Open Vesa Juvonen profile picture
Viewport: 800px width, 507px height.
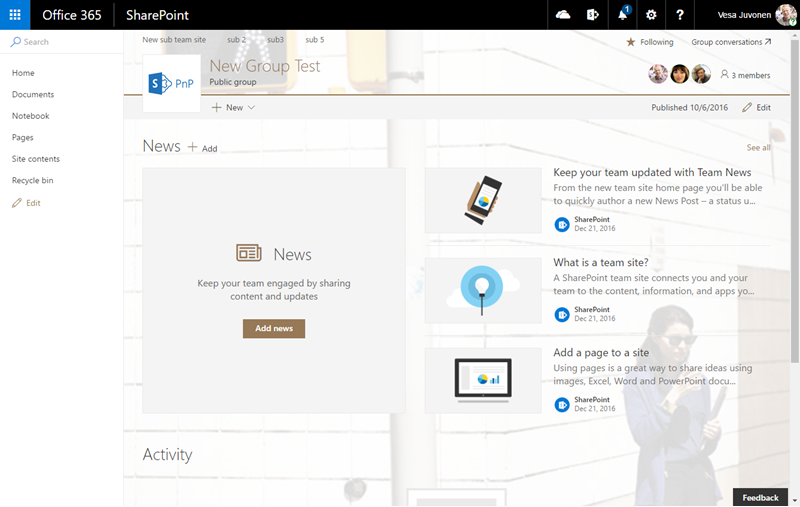[786, 15]
